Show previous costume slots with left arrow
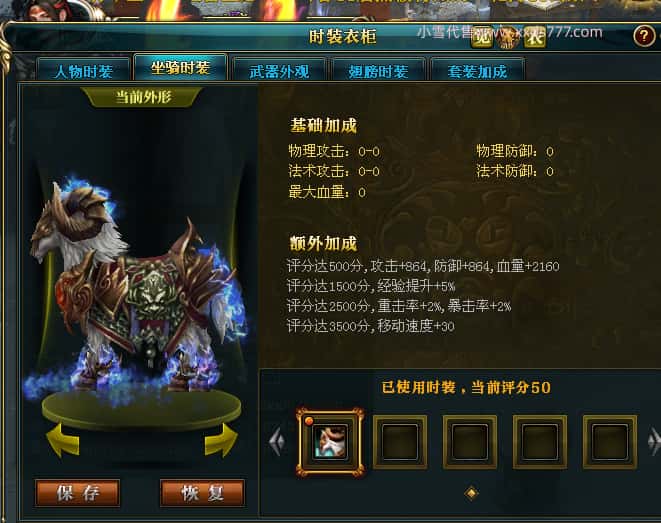 click(277, 442)
